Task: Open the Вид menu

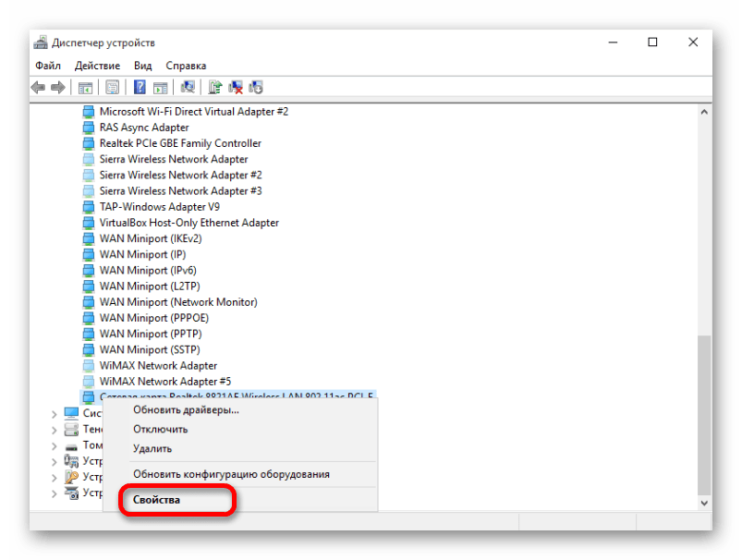Action: pos(142,66)
